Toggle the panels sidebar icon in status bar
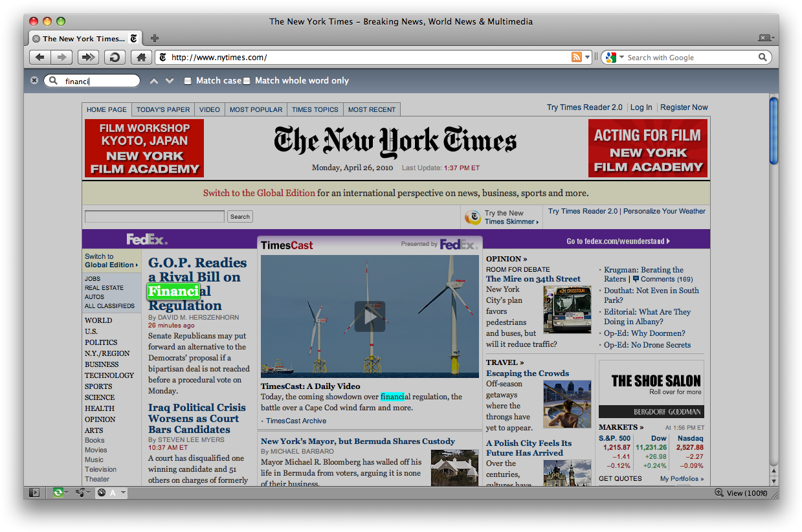 tap(34, 493)
